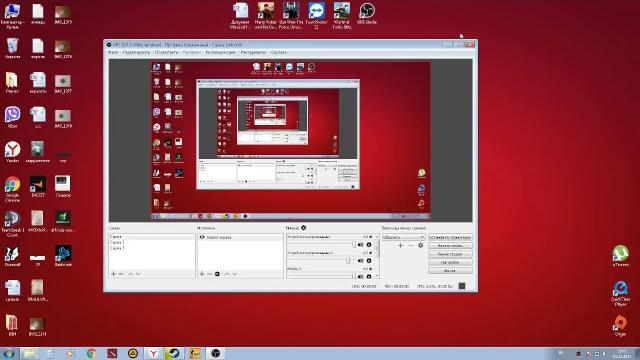Add a new scene with the plus icon

pyautogui.click(x=113, y=274)
